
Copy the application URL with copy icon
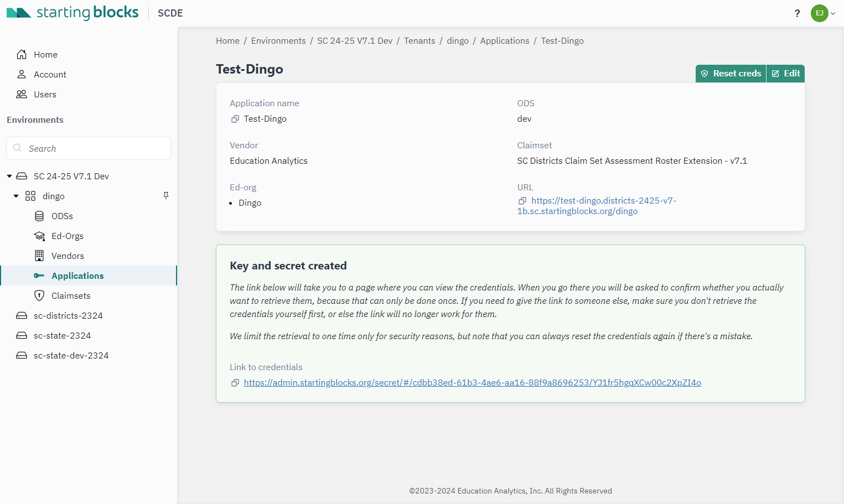click(522, 201)
